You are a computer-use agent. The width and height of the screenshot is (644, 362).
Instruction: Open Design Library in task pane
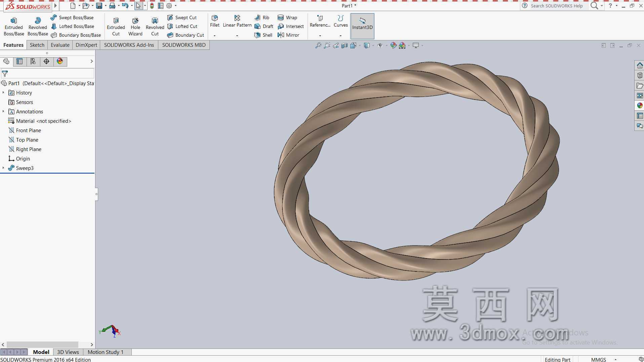point(640,75)
